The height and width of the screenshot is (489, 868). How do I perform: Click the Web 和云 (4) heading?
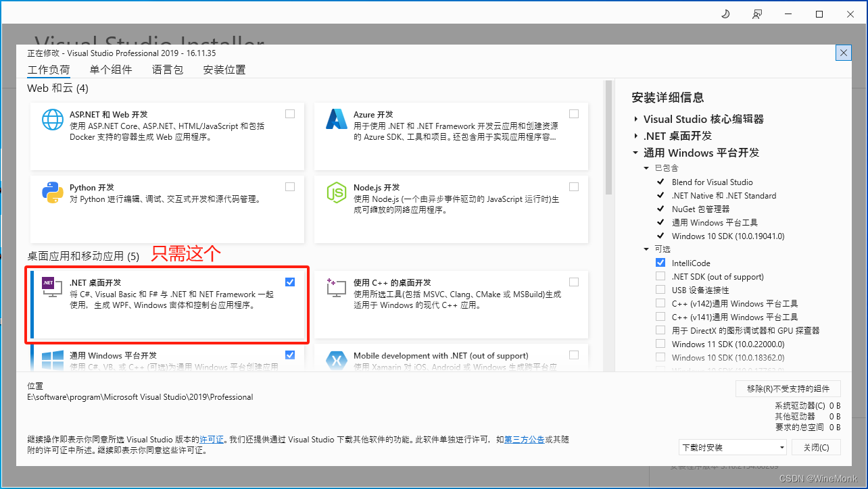[57, 88]
